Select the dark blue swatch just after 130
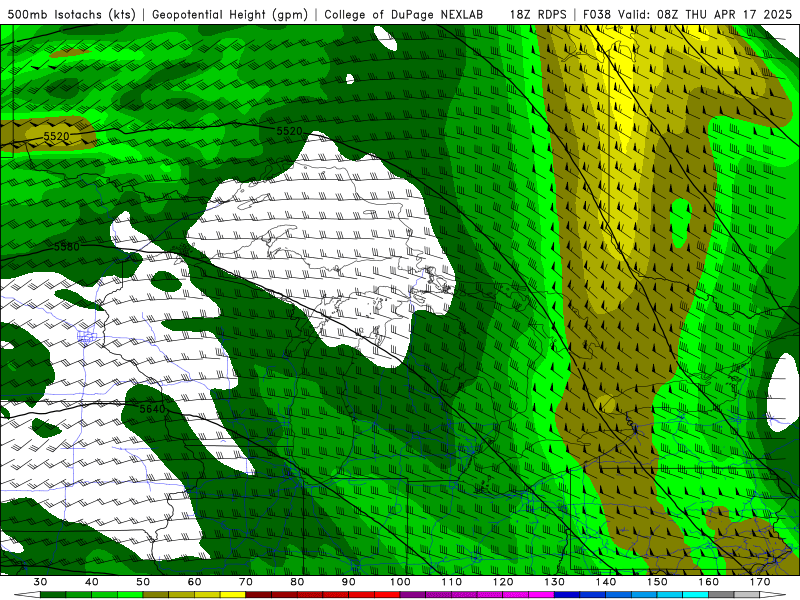 (567, 594)
